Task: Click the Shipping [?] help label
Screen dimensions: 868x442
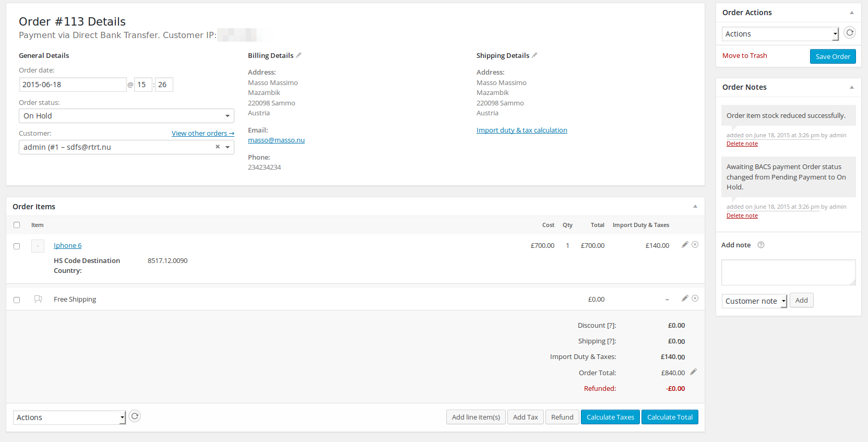Action: (x=597, y=341)
